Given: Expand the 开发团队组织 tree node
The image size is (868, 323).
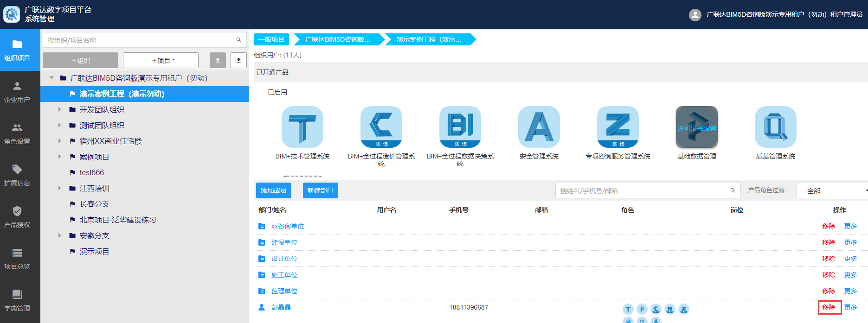Looking at the screenshot, I should click(x=59, y=109).
